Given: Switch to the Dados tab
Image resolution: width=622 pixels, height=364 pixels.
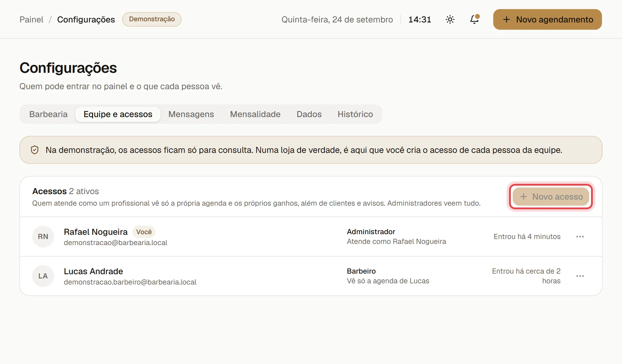Looking at the screenshot, I should 309,114.
